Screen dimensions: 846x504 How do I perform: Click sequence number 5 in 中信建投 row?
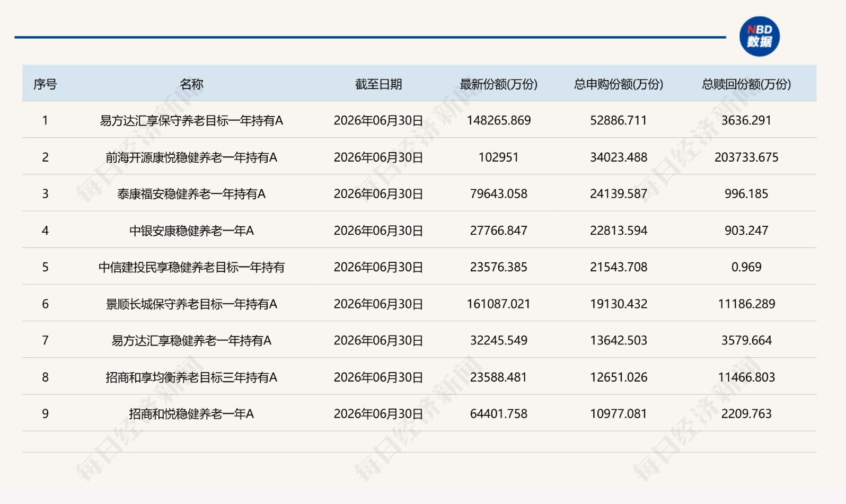click(x=45, y=267)
